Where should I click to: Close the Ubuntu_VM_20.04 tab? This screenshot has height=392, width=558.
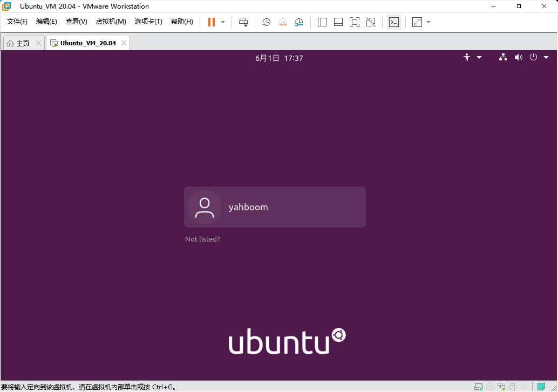click(x=124, y=43)
